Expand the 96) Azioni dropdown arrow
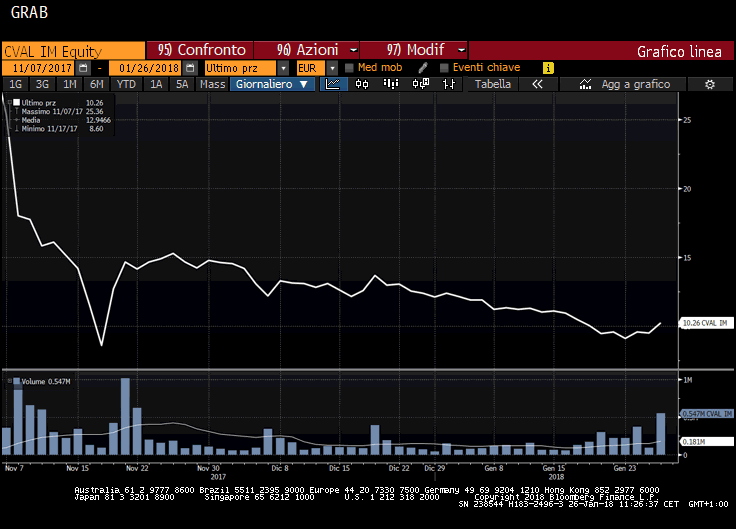 click(353, 50)
